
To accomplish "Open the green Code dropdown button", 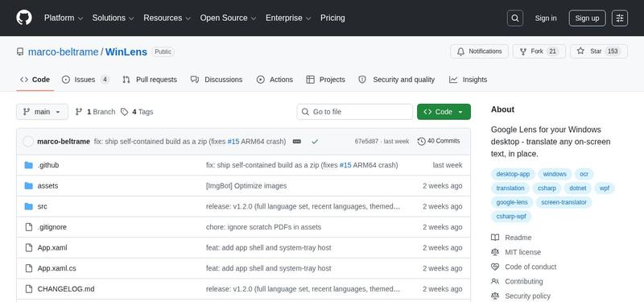I will (444, 112).
